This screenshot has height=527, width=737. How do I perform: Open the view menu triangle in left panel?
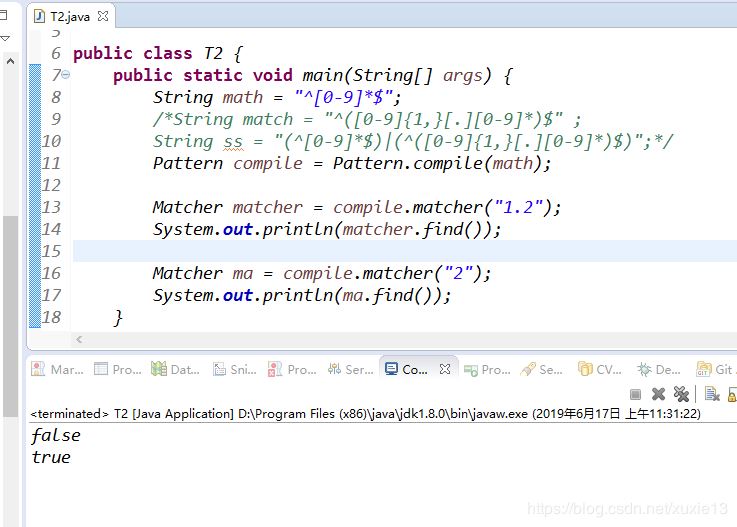click(x=5, y=38)
